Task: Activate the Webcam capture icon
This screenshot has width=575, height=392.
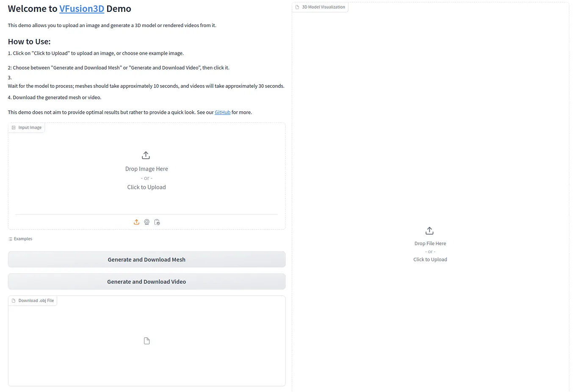Action: pos(147,222)
